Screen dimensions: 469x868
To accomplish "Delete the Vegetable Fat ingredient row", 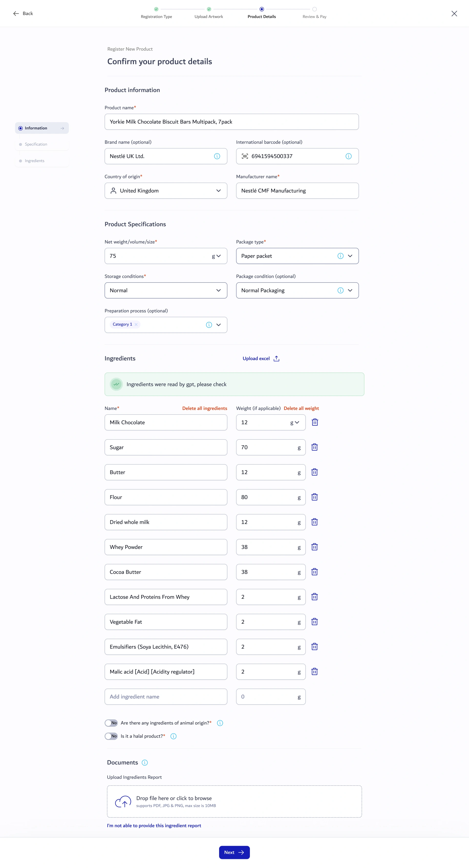I will coord(314,622).
